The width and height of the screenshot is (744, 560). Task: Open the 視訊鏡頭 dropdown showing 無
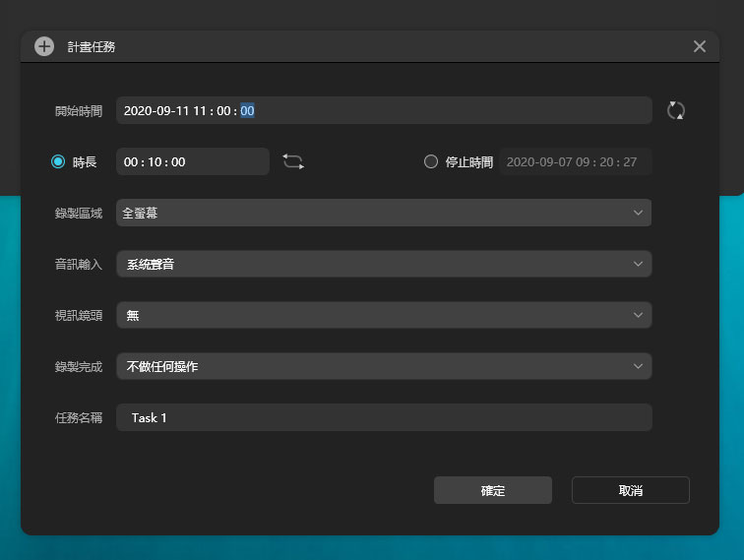click(384, 315)
